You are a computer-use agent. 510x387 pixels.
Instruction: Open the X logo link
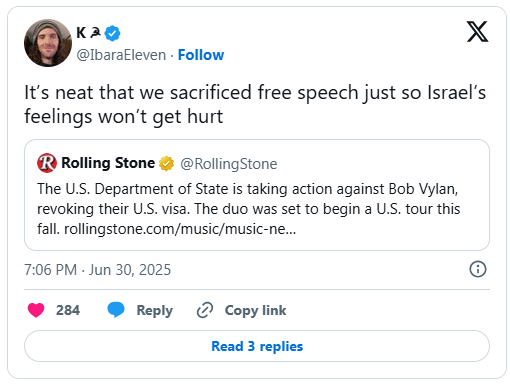[x=477, y=32]
